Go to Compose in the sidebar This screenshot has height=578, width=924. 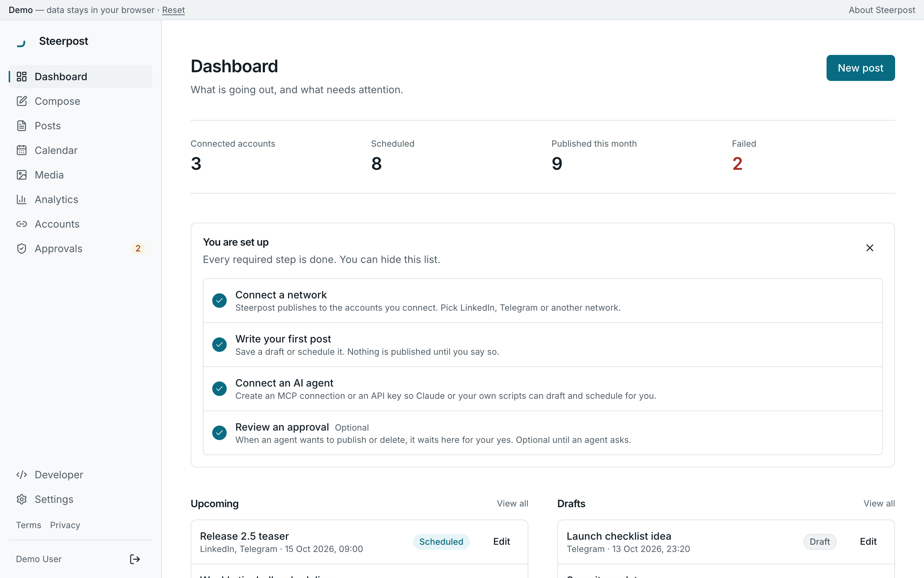tap(80, 101)
